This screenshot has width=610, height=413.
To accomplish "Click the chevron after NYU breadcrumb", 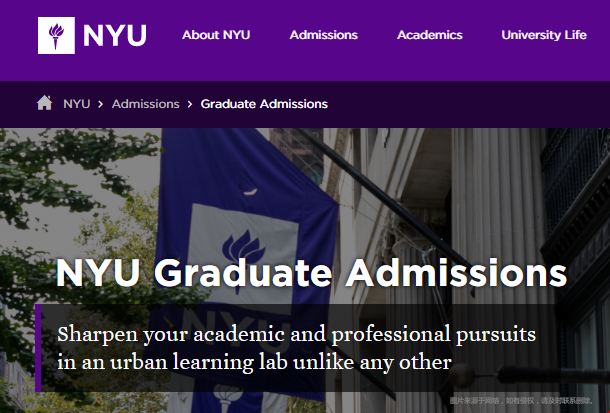I will 100,104.
